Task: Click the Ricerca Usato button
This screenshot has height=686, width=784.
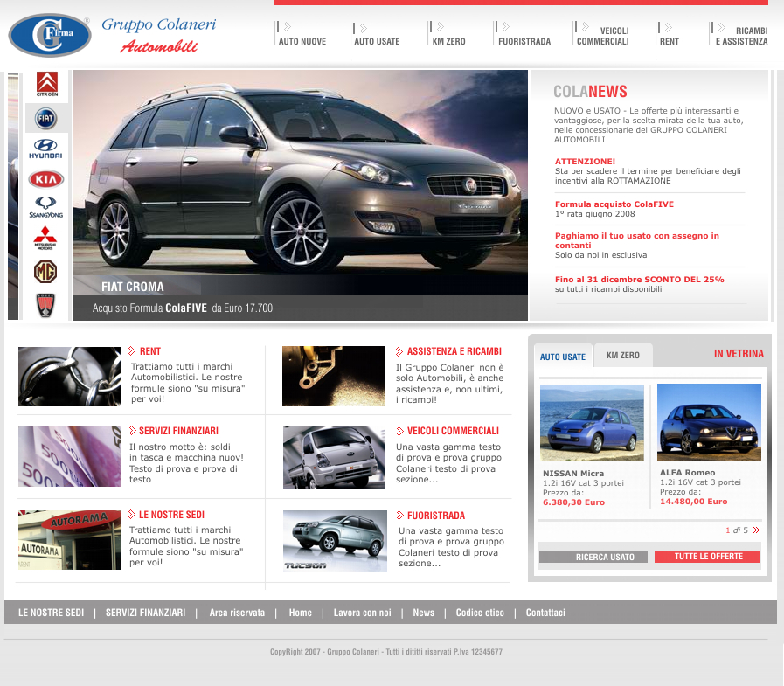Action: coord(593,557)
